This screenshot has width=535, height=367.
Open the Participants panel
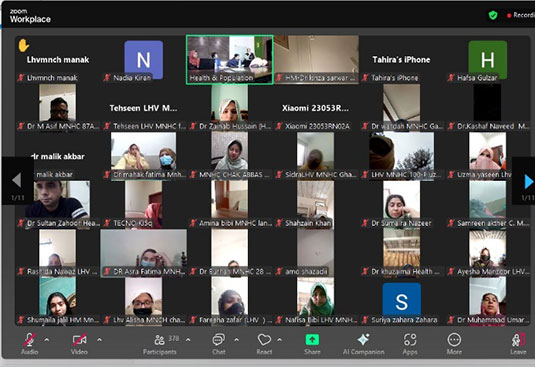[160, 340]
